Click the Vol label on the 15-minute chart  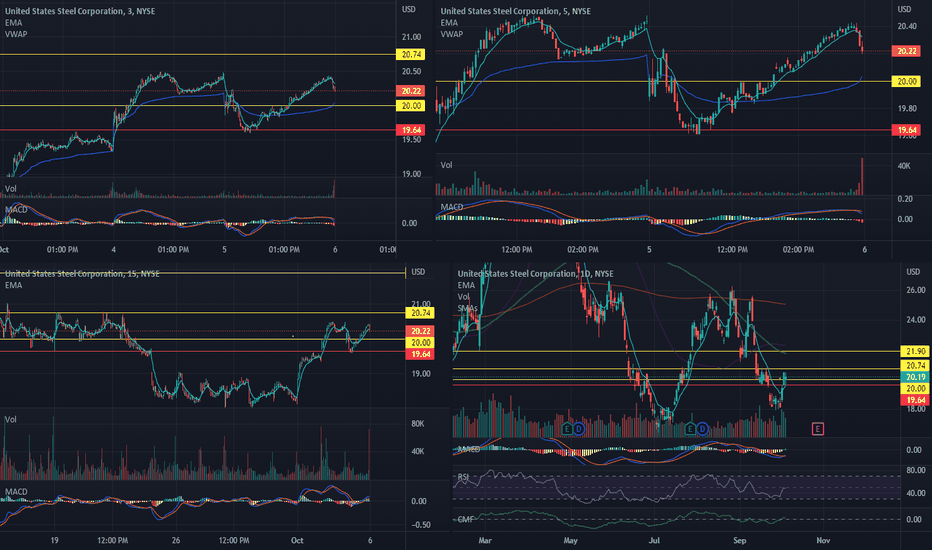(x=11, y=419)
